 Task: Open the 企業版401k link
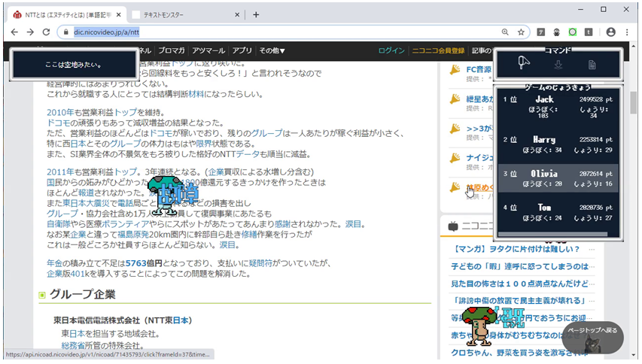68,274
